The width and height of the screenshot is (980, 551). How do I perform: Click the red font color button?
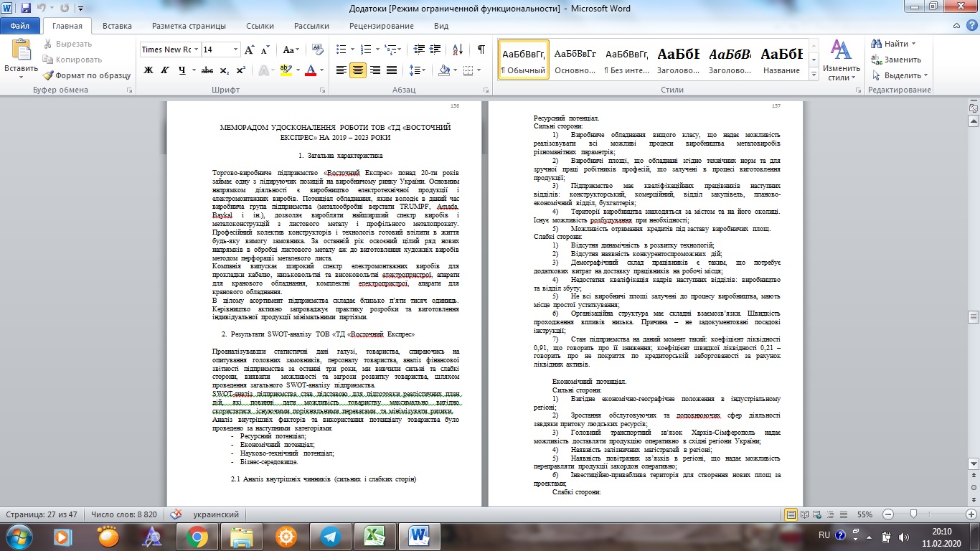pos(310,70)
